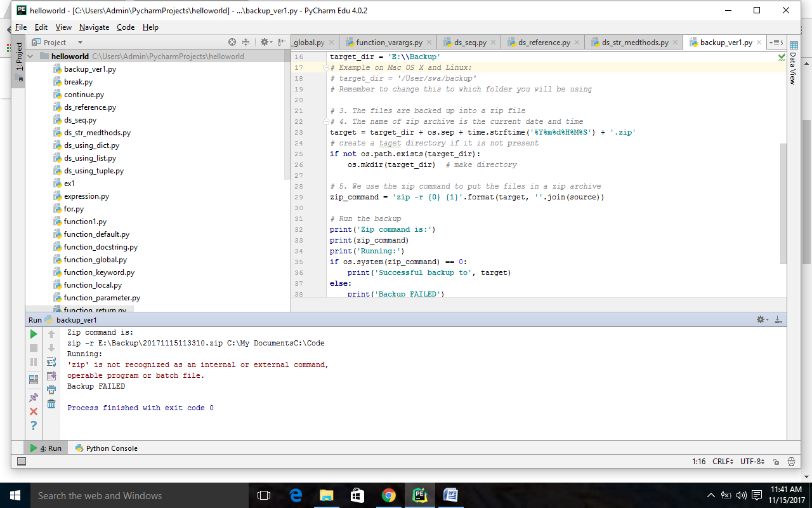Image resolution: width=812 pixels, height=508 pixels.
Task: Toggle soft-wrap in the Run console
Action: click(x=51, y=362)
